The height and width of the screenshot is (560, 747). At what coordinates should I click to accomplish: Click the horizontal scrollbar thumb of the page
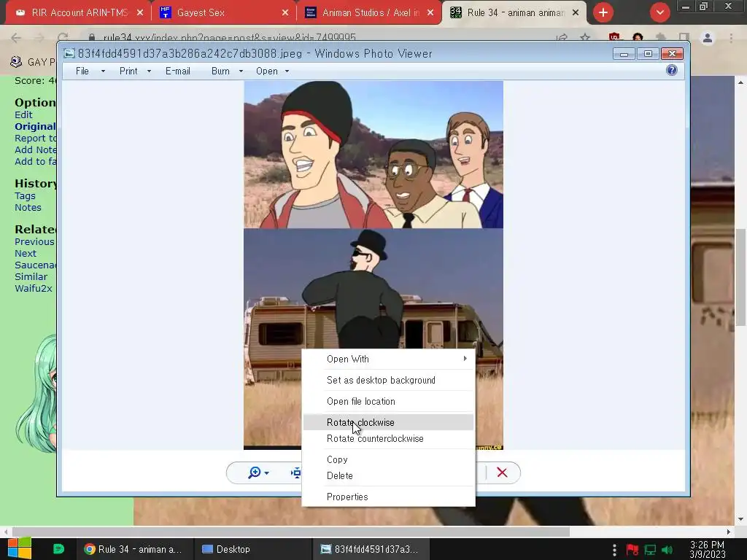pos(290,532)
